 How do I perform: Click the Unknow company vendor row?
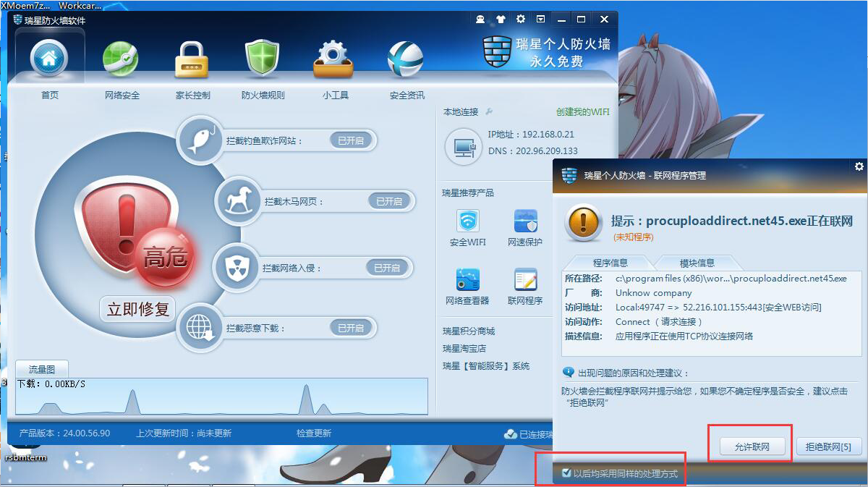(x=628, y=293)
